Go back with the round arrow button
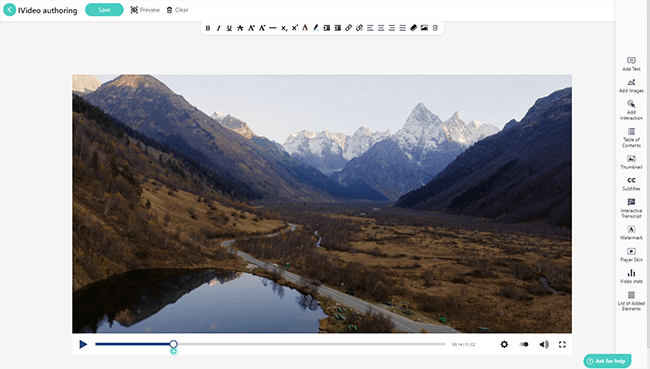The height and width of the screenshot is (369, 650). (x=10, y=10)
